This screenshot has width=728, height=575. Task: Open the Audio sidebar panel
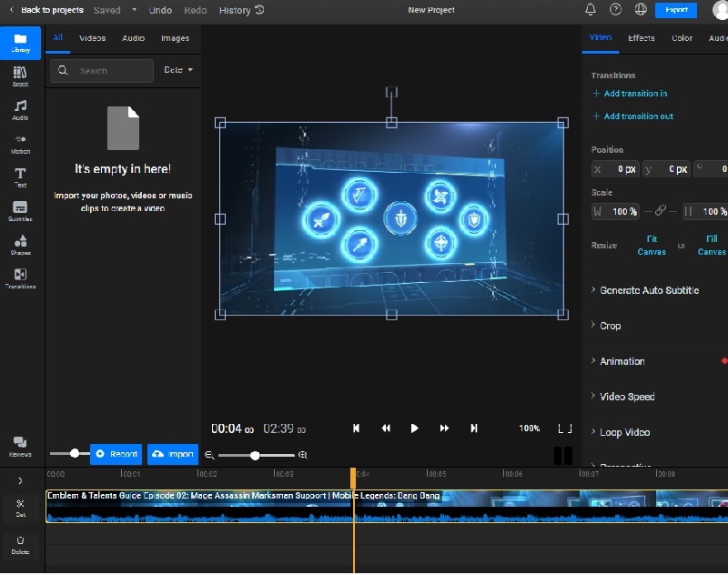tap(20, 110)
